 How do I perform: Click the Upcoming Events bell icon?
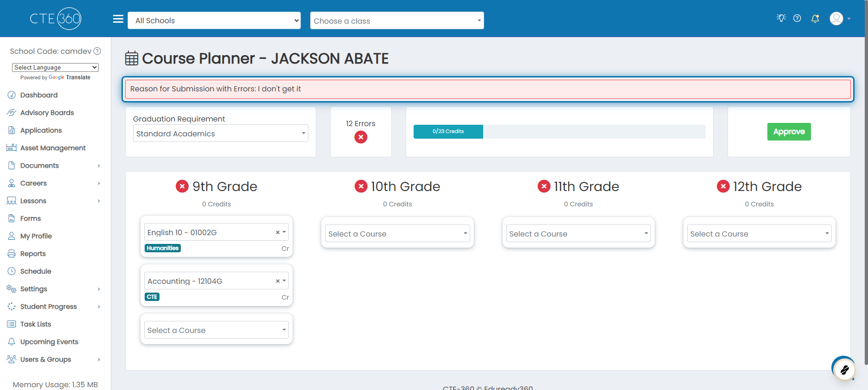12,342
